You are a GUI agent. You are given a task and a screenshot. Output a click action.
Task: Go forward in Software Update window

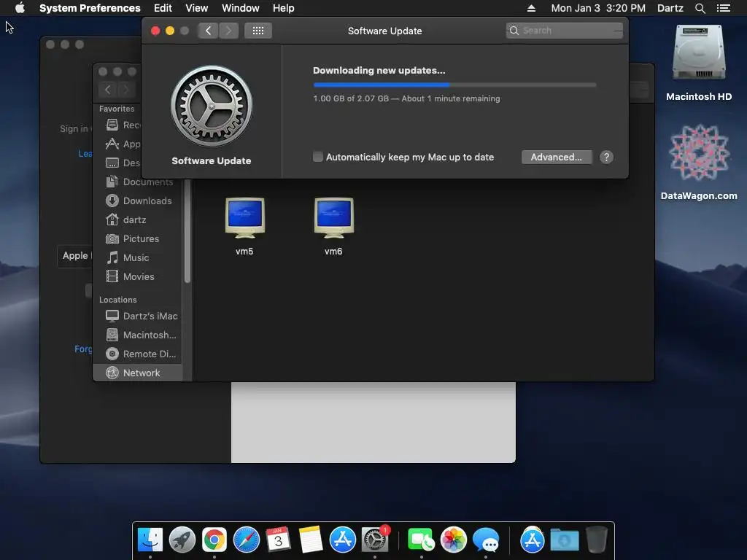pyautogui.click(x=228, y=31)
